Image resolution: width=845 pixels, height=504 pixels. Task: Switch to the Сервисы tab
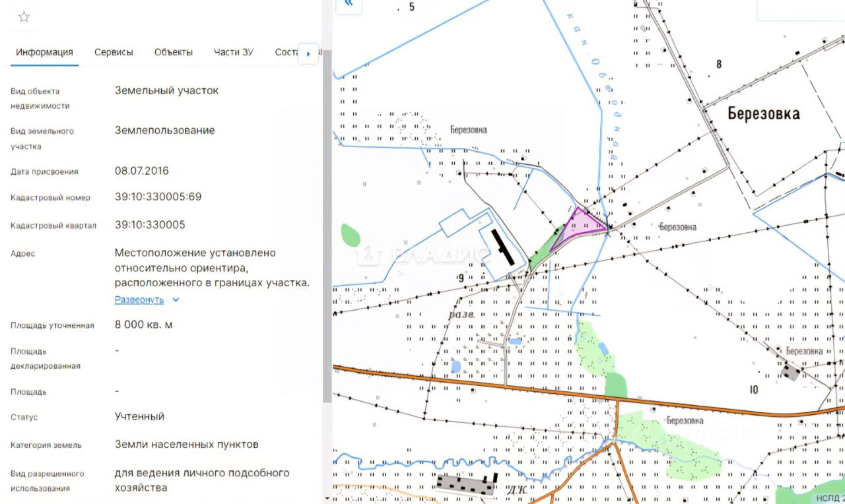coord(114,52)
